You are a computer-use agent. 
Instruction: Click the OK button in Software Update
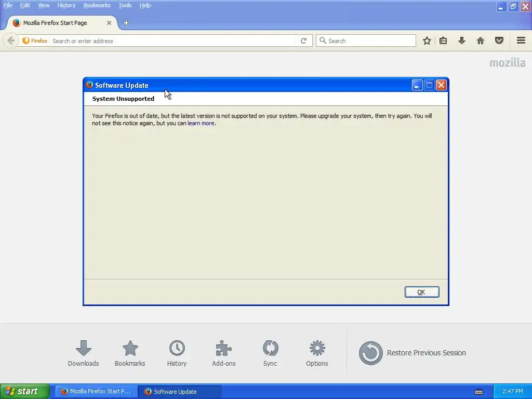tap(422, 292)
